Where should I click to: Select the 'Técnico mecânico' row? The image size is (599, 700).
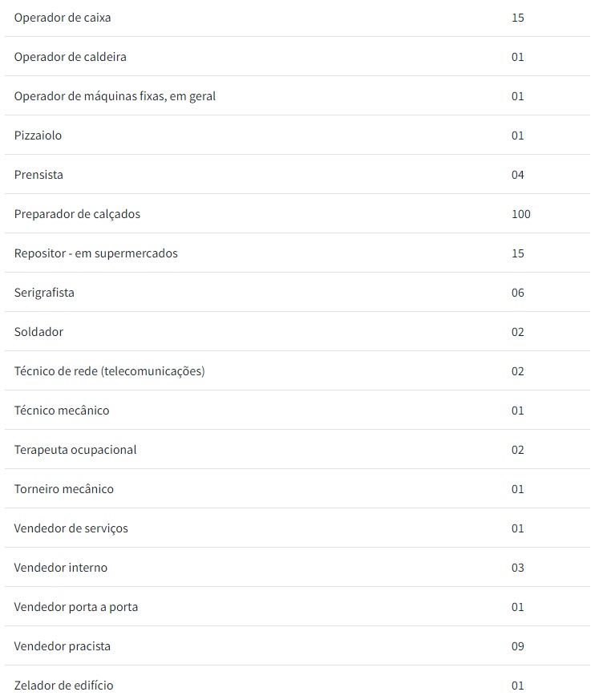pyautogui.click(x=62, y=411)
